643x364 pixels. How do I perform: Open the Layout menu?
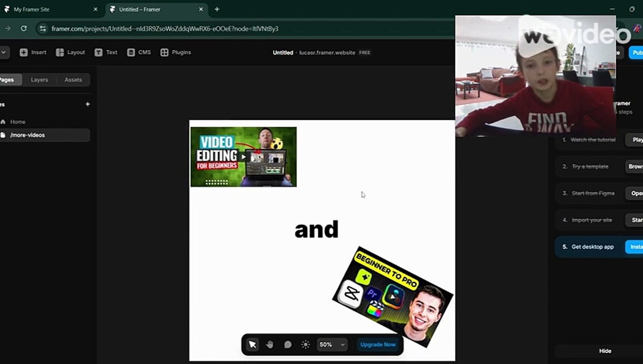point(70,52)
